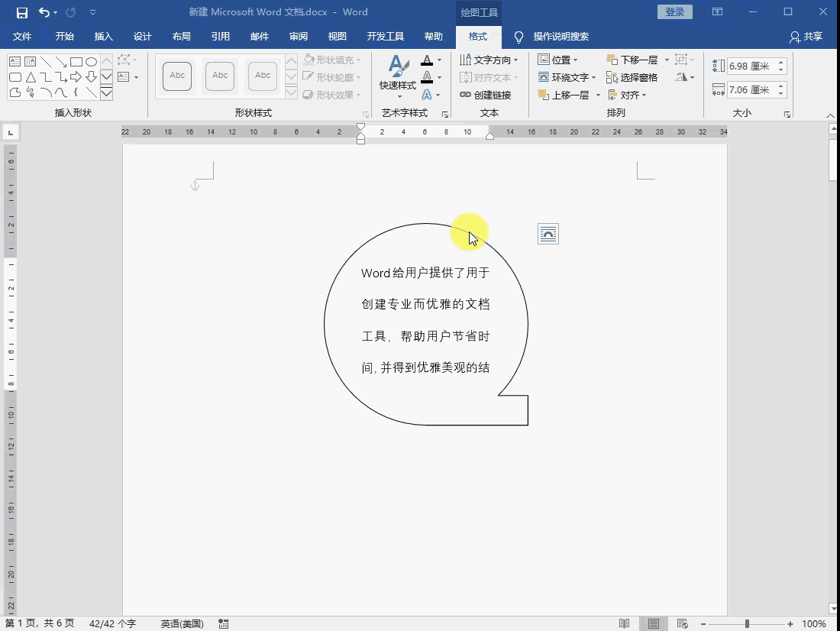
Task: Open 快速样式 in the WordArt styles group
Action: click(397, 76)
